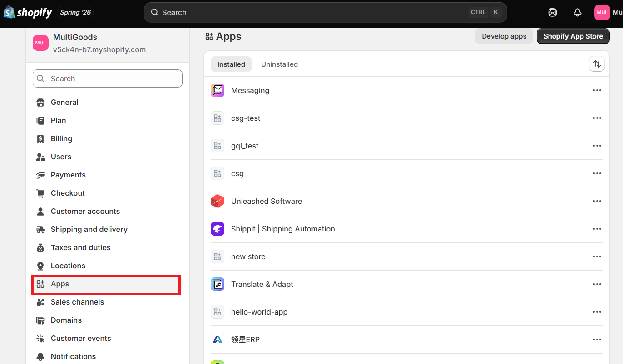This screenshot has height=364, width=623.
Task: Click the Translate & Adapt app icon
Action: (x=218, y=284)
